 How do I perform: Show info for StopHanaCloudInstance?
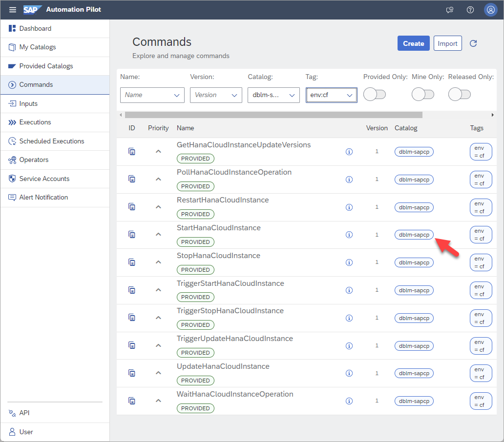pyautogui.click(x=349, y=262)
